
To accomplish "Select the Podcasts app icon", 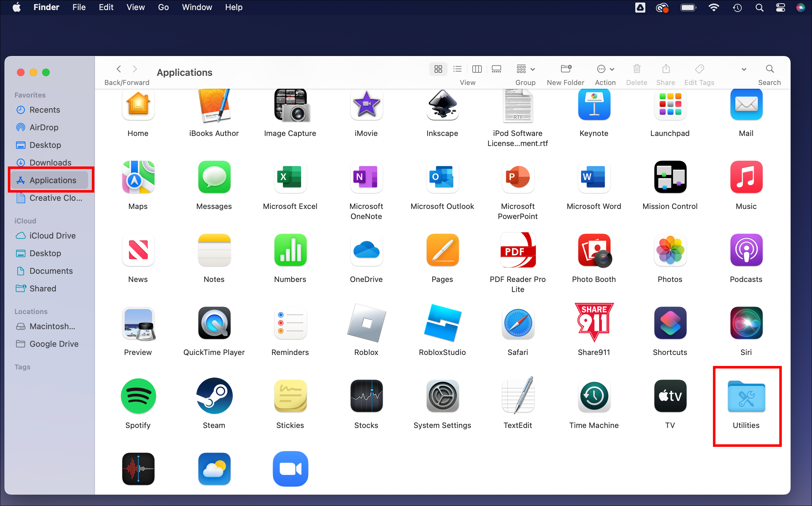I will pos(746,250).
